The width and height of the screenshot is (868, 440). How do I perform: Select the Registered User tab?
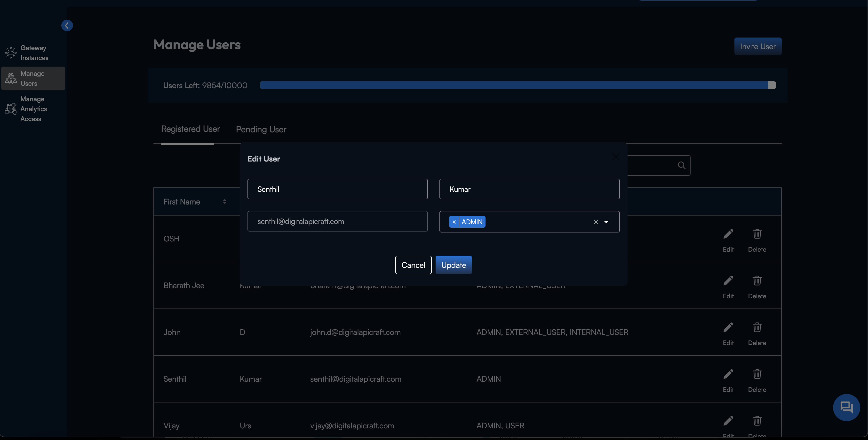190,129
